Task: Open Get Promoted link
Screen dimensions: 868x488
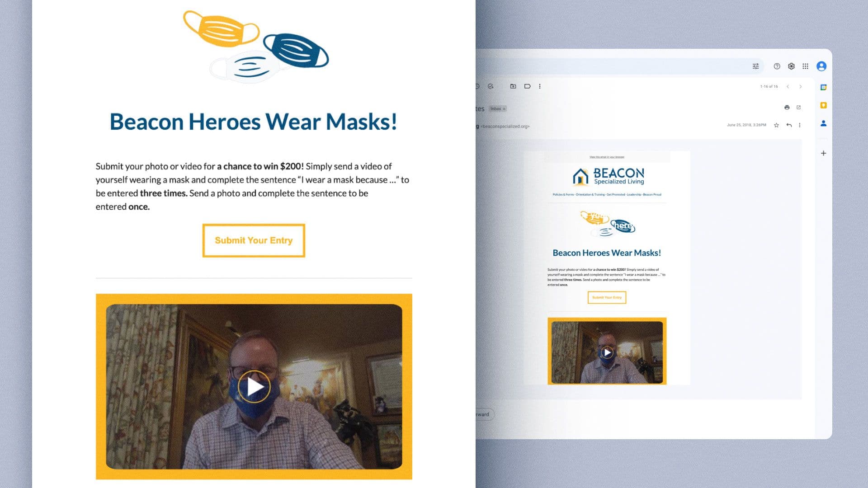Action: (x=616, y=195)
